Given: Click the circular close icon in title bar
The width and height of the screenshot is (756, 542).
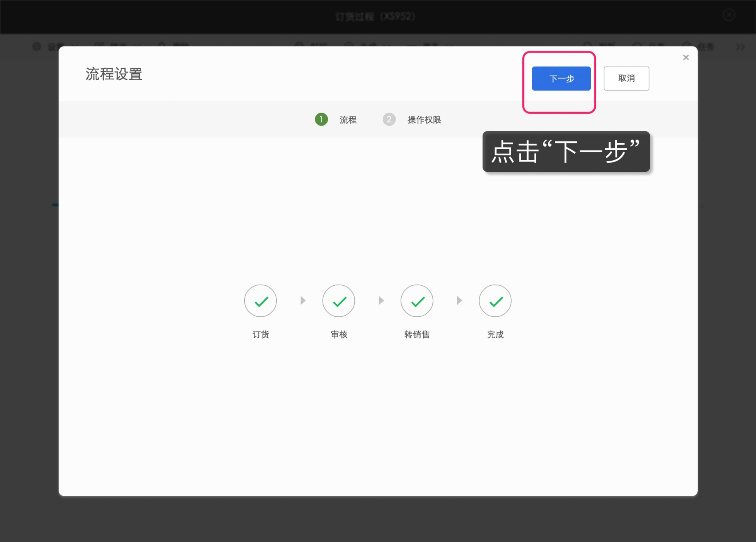Looking at the screenshot, I should click(x=729, y=15).
